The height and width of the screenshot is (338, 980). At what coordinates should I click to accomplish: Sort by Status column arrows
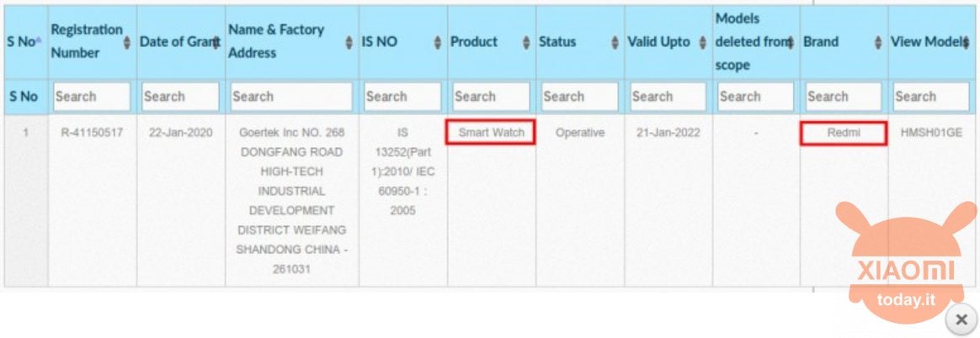coord(615,42)
